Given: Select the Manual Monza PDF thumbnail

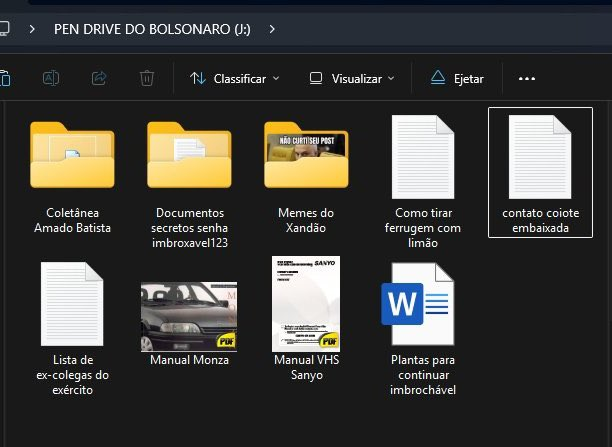Looking at the screenshot, I should 189,317.
